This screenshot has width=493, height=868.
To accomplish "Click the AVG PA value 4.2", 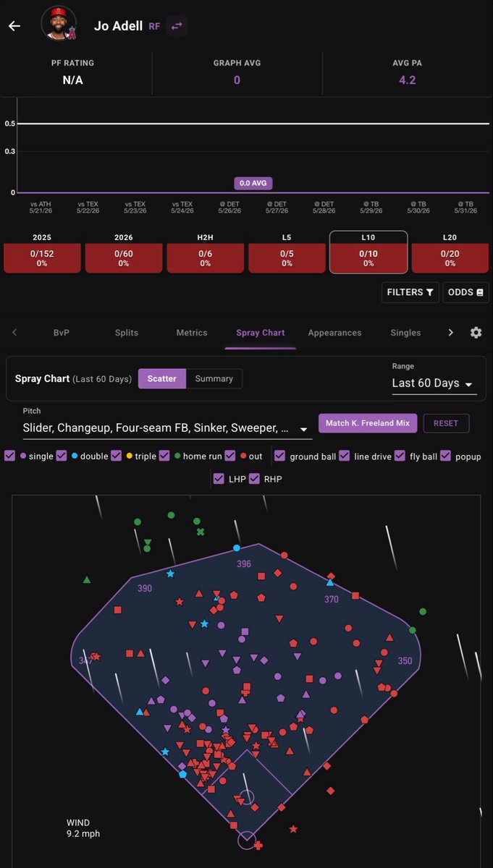I will pyautogui.click(x=408, y=80).
